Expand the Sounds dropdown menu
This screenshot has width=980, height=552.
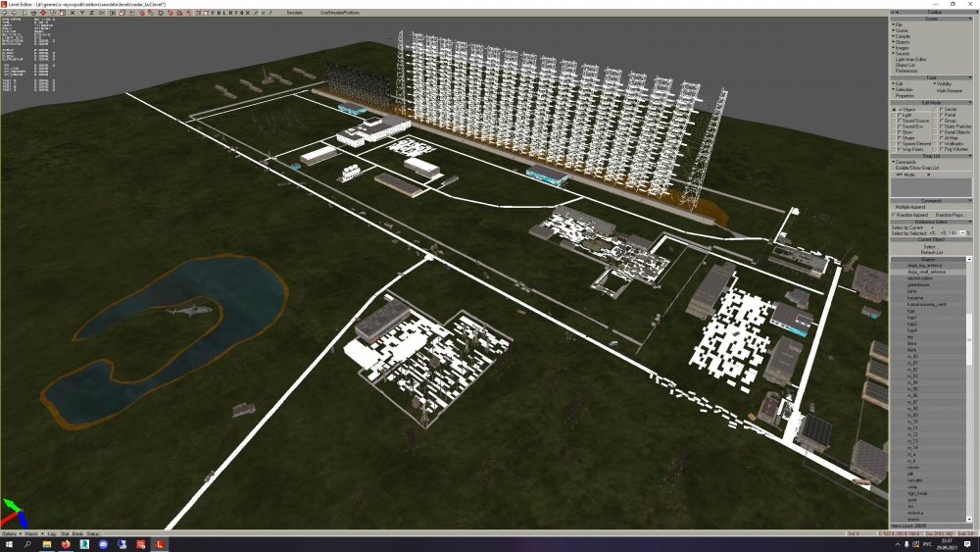[902, 54]
